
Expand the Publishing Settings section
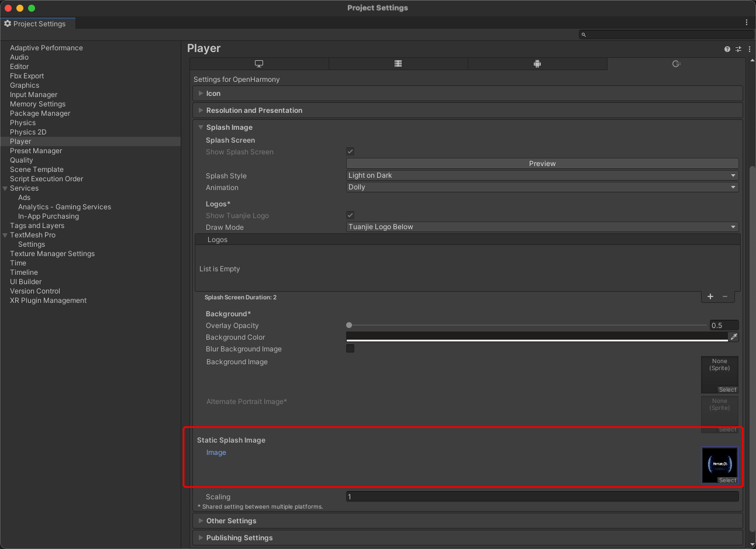pos(240,538)
